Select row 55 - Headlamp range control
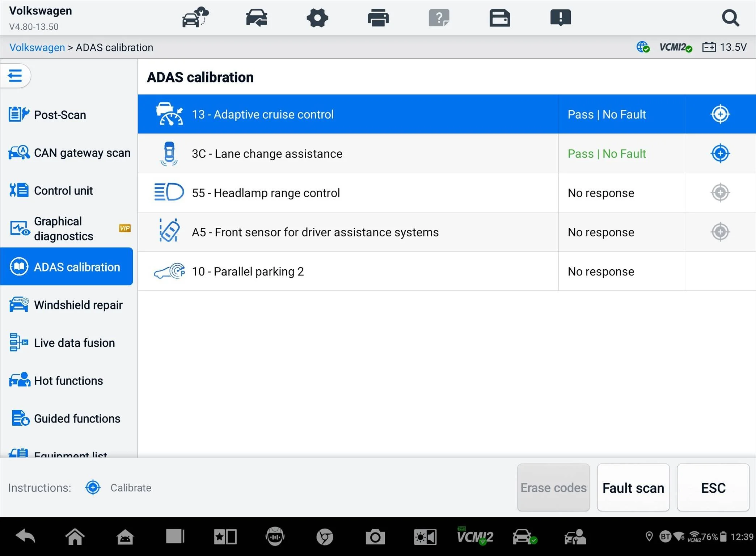The image size is (756, 556). click(447, 193)
